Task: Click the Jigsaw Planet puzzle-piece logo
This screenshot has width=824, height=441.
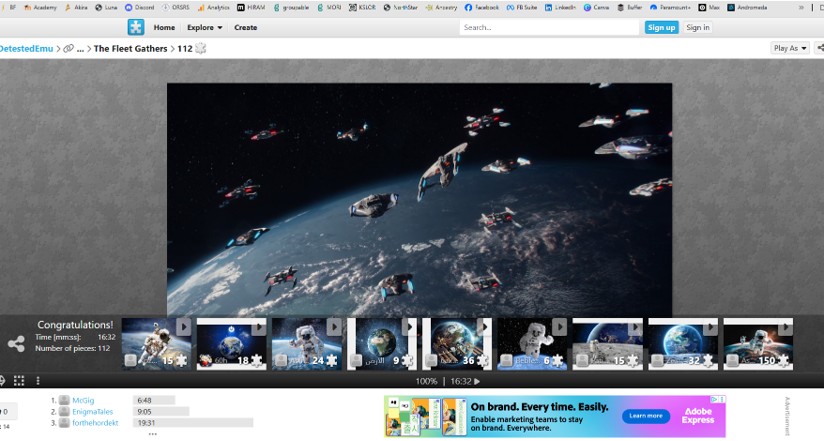Action: (x=136, y=27)
